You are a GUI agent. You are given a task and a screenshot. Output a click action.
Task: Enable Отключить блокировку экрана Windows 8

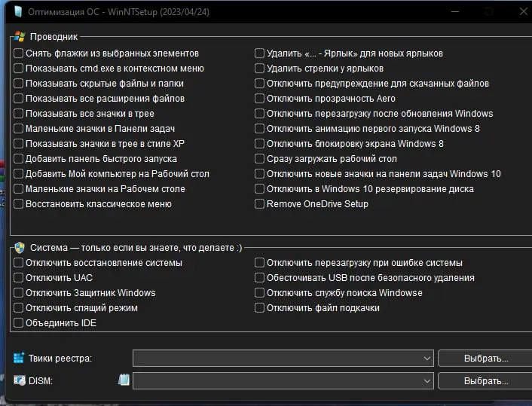click(259, 143)
